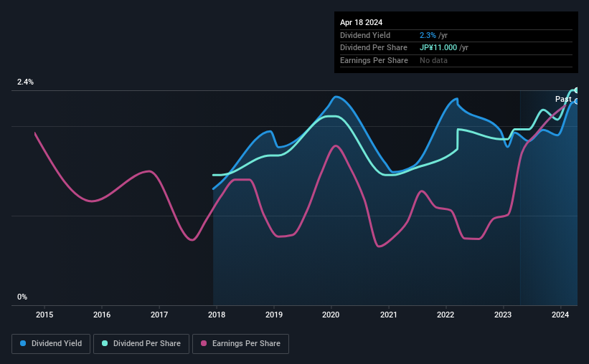This screenshot has width=589, height=364.
Task: Click the 2021 x-axis label
Action: coord(388,315)
